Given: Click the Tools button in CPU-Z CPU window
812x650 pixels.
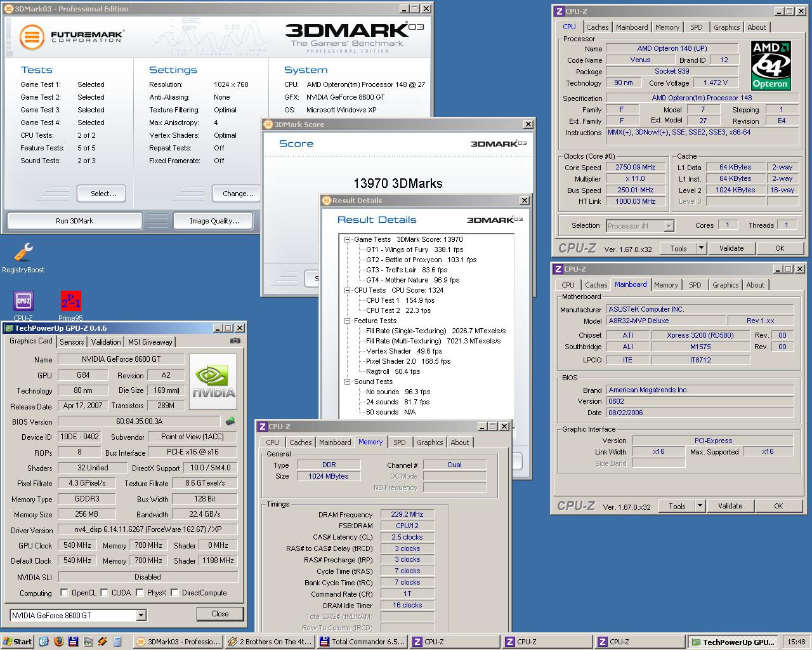Looking at the screenshot, I should pyautogui.click(x=678, y=248).
